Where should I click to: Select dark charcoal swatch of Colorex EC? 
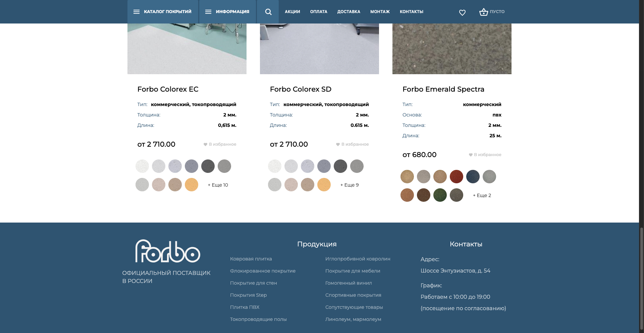[208, 166]
